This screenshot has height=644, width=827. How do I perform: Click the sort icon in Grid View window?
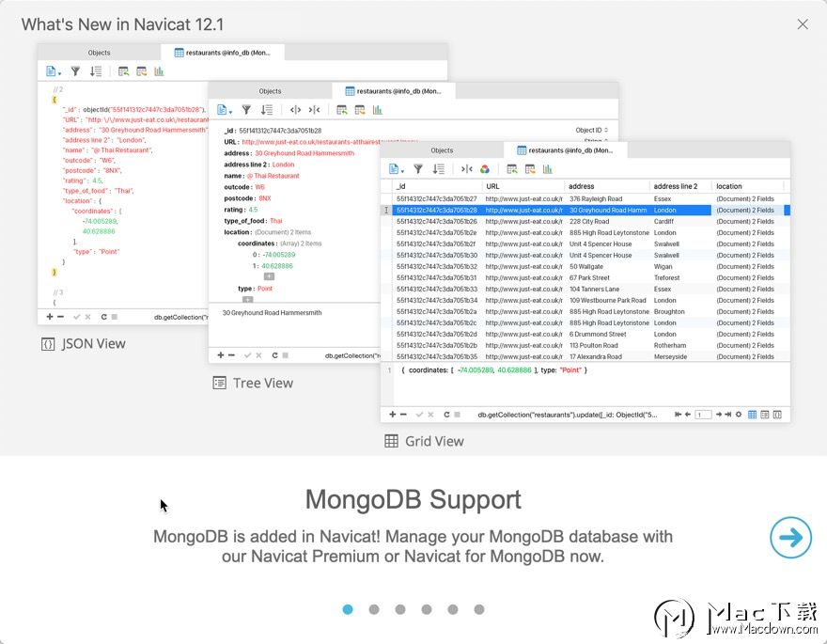pyautogui.click(x=438, y=169)
